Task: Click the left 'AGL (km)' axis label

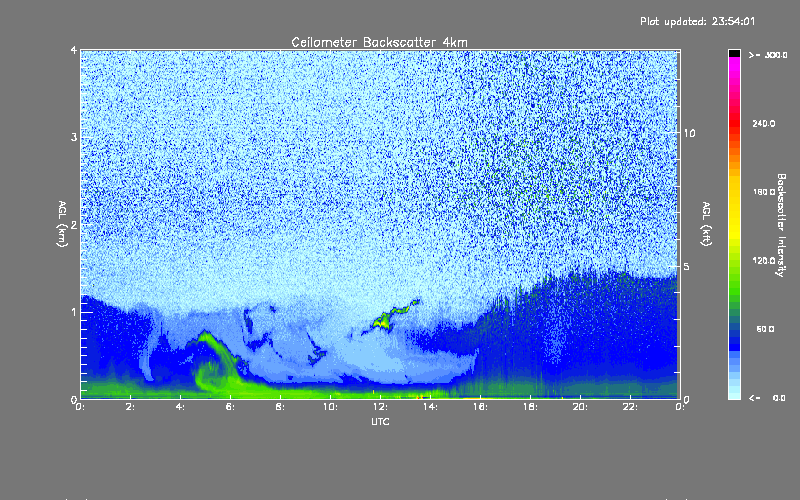Action: [63, 224]
